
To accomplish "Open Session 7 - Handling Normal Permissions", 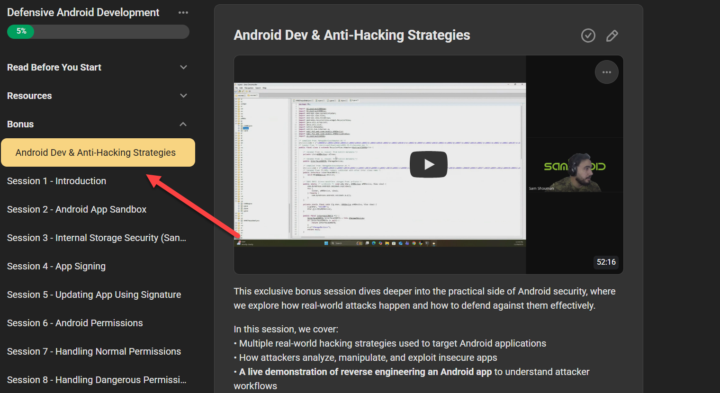I will click(x=94, y=352).
